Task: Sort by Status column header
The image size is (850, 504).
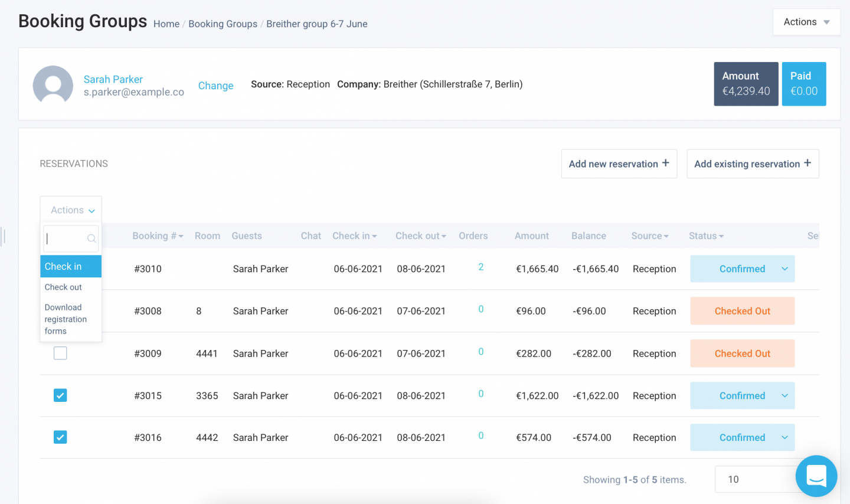Action: coord(706,235)
